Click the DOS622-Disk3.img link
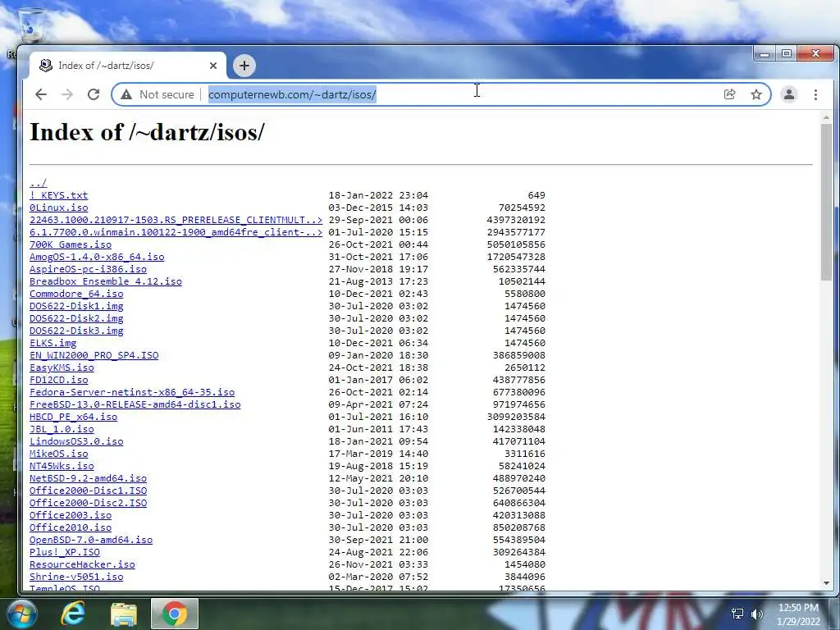This screenshot has width=840, height=630. (x=76, y=331)
